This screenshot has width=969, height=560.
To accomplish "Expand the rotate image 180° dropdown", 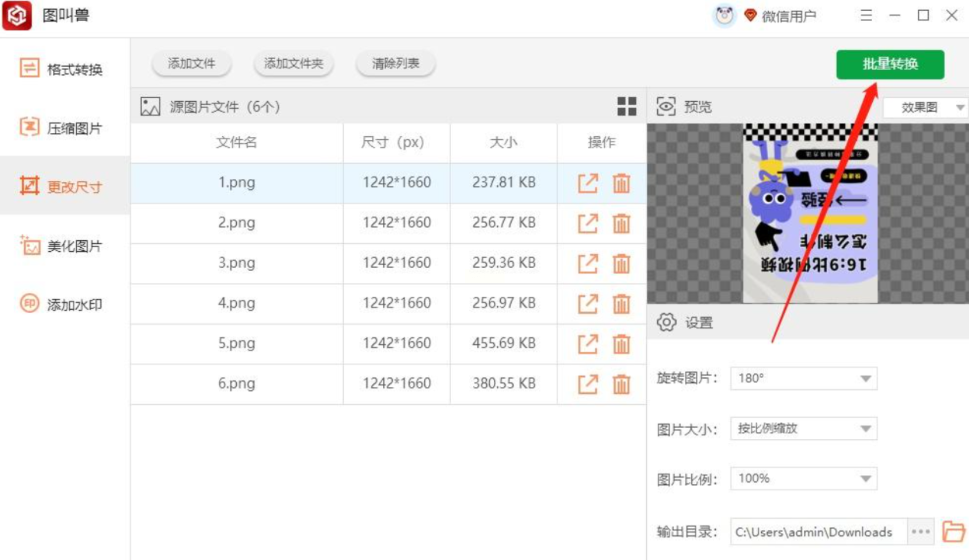I will point(803,378).
